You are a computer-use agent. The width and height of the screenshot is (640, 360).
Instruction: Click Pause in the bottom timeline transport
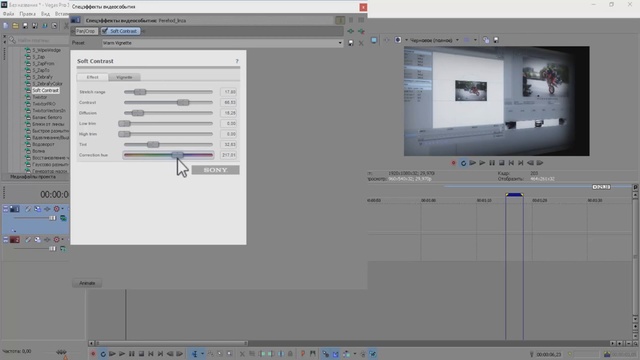point(131,354)
